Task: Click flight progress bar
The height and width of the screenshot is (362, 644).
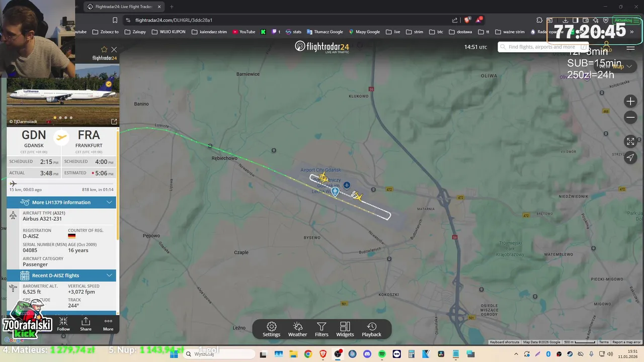Action: click(61, 184)
